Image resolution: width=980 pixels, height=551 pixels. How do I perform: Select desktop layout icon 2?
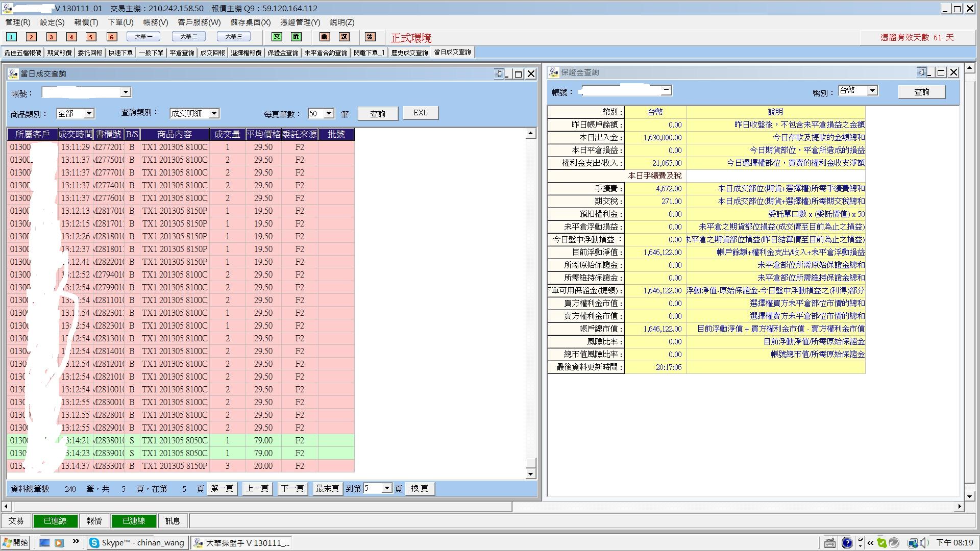click(31, 37)
